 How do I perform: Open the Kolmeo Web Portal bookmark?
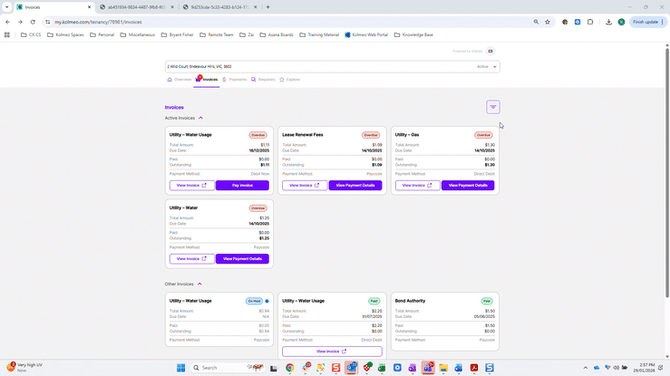(x=366, y=35)
